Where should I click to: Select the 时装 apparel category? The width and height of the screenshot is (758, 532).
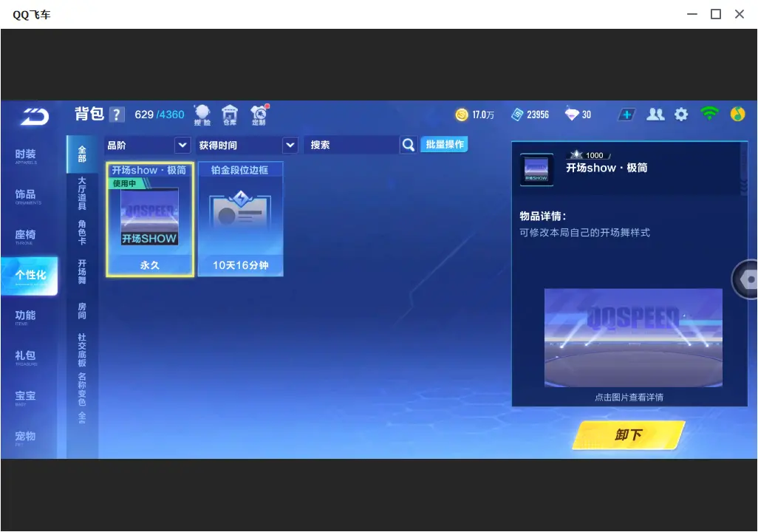pyautogui.click(x=26, y=156)
